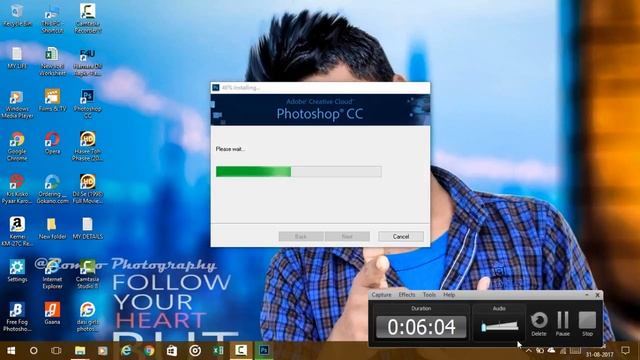640x360 pixels.
Task: Click the disabled Back button in installer
Action: pos(301,236)
